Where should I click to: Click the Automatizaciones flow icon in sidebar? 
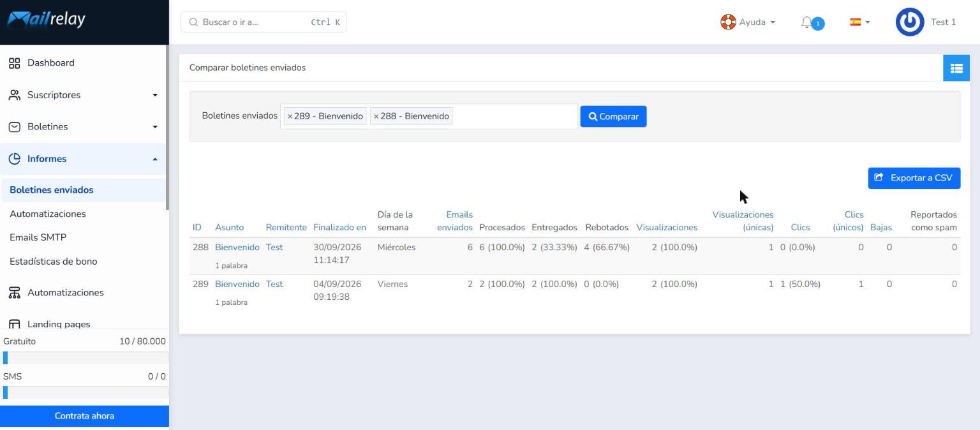14,293
